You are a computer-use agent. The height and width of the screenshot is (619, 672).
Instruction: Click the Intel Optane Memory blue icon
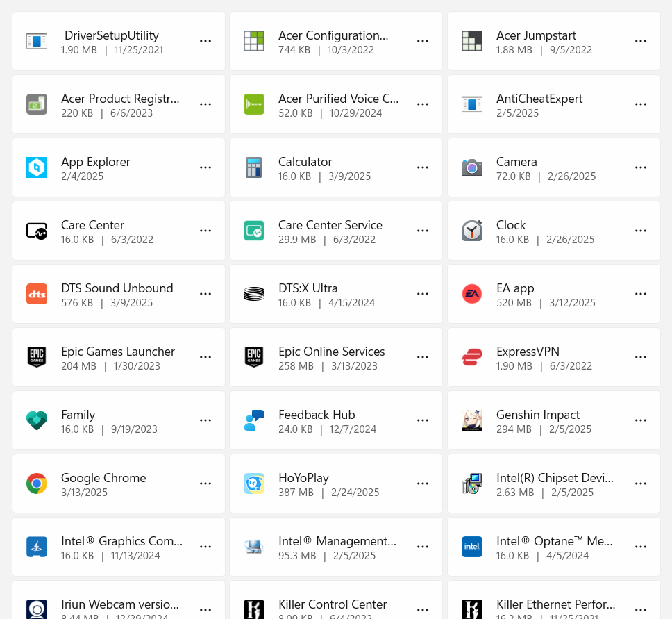[472, 547]
